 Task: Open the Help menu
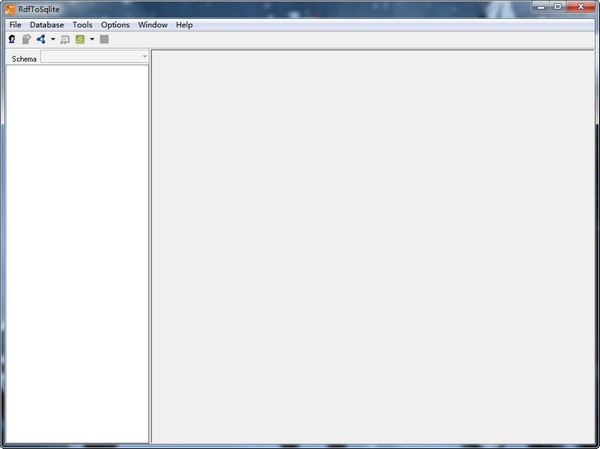(184, 25)
